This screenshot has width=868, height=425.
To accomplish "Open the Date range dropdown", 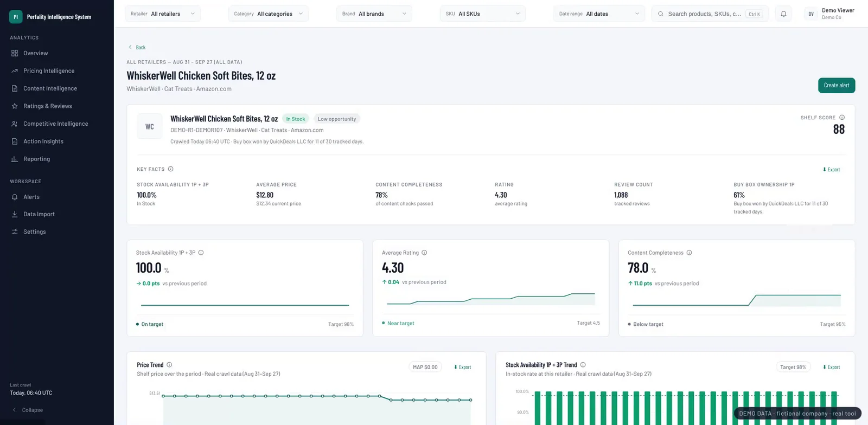I will [x=599, y=14].
